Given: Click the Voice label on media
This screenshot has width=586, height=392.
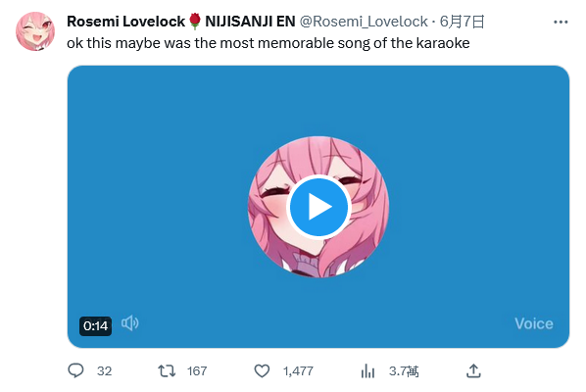Looking at the screenshot, I should pyautogui.click(x=534, y=323).
